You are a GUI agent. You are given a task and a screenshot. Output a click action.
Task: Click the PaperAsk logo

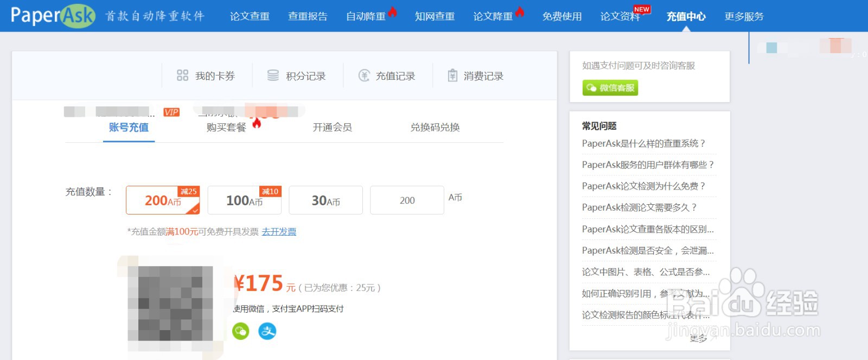click(x=53, y=16)
